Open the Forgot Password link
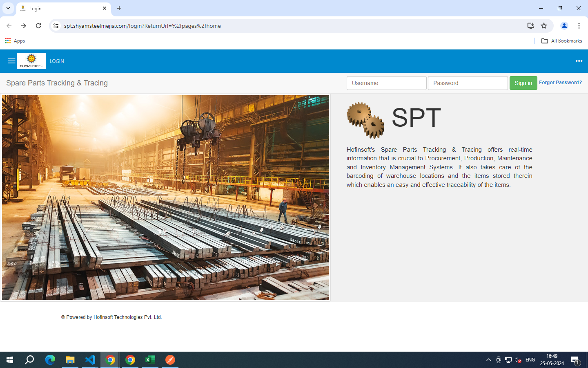588x368 pixels. tap(560, 83)
